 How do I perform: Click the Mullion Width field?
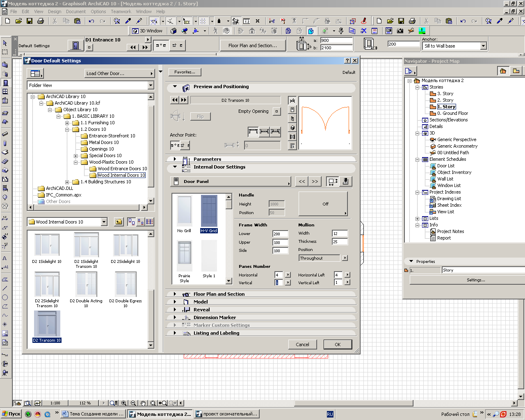(x=340, y=233)
